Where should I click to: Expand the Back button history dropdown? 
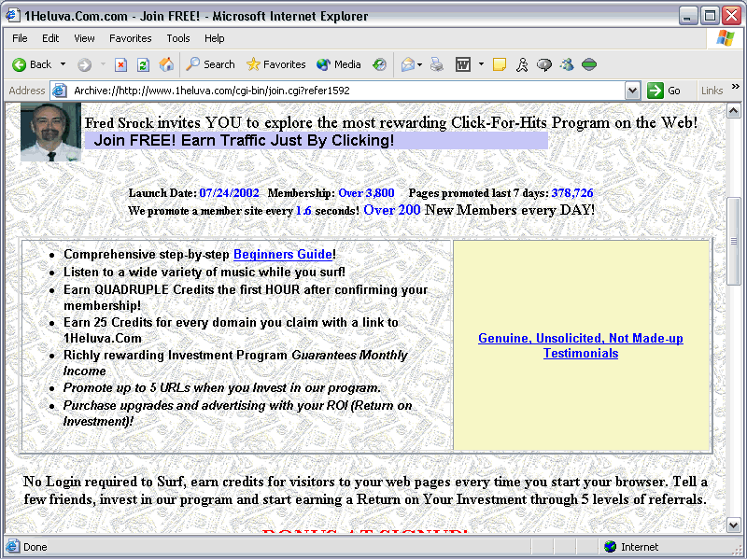(63, 64)
